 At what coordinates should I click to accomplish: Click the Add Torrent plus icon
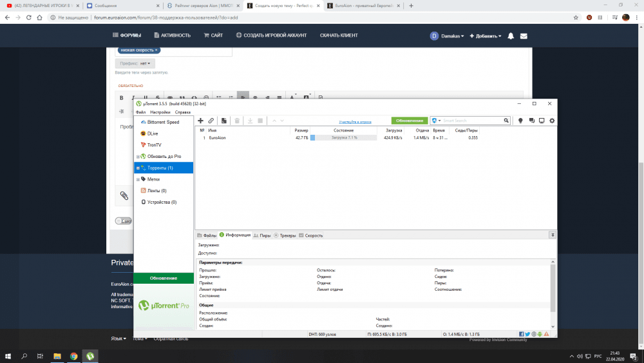(x=201, y=121)
